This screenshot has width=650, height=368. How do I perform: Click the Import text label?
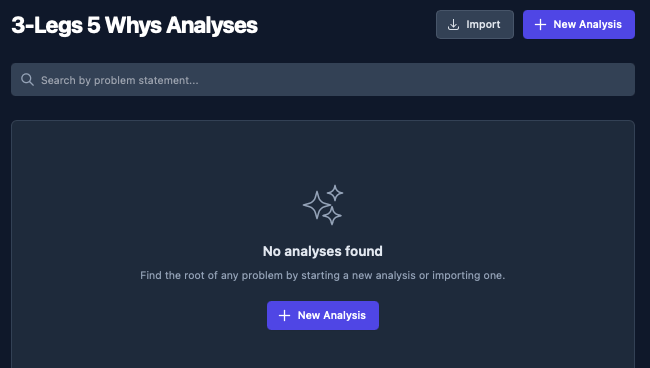(483, 24)
